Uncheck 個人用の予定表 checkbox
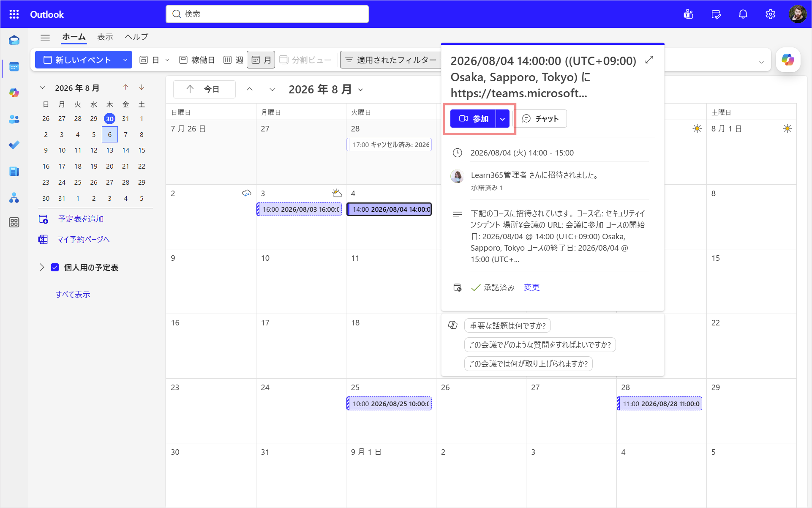The height and width of the screenshot is (508, 812). pyautogui.click(x=55, y=268)
